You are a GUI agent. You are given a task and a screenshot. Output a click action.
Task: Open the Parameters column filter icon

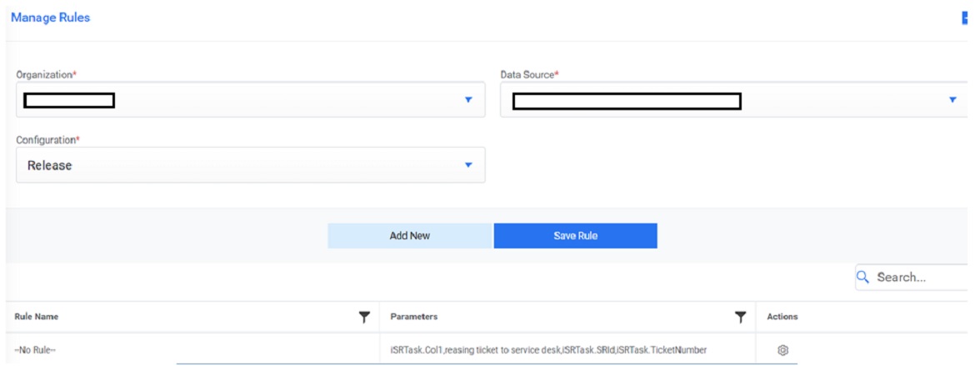point(740,317)
